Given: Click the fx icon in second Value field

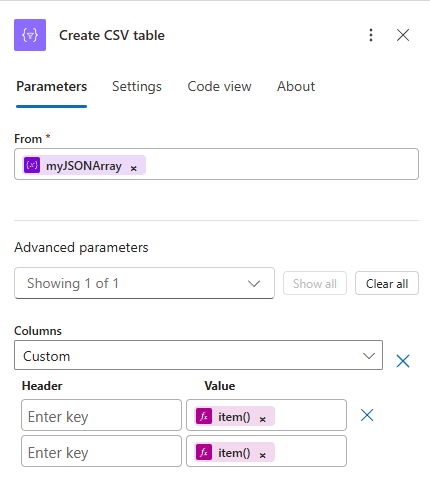Looking at the screenshot, I should click(x=204, y=452).
